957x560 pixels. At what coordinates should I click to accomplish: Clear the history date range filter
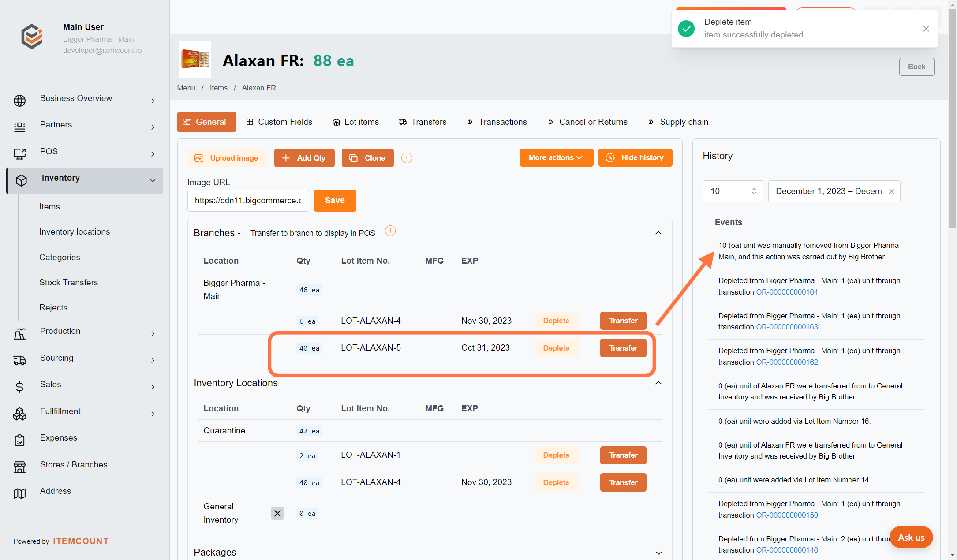click(891, 191)
